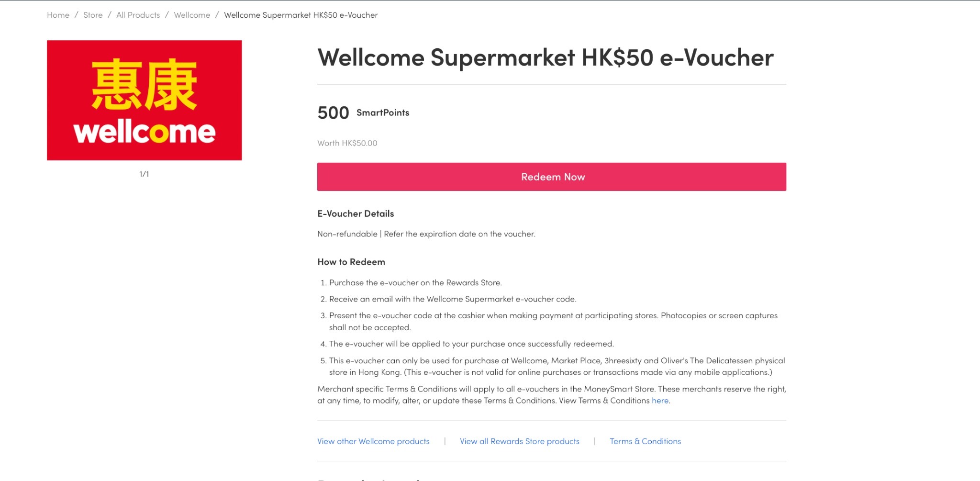Click the E-Voucher Details heading
The image size is (980, 481).
(356, 213)
